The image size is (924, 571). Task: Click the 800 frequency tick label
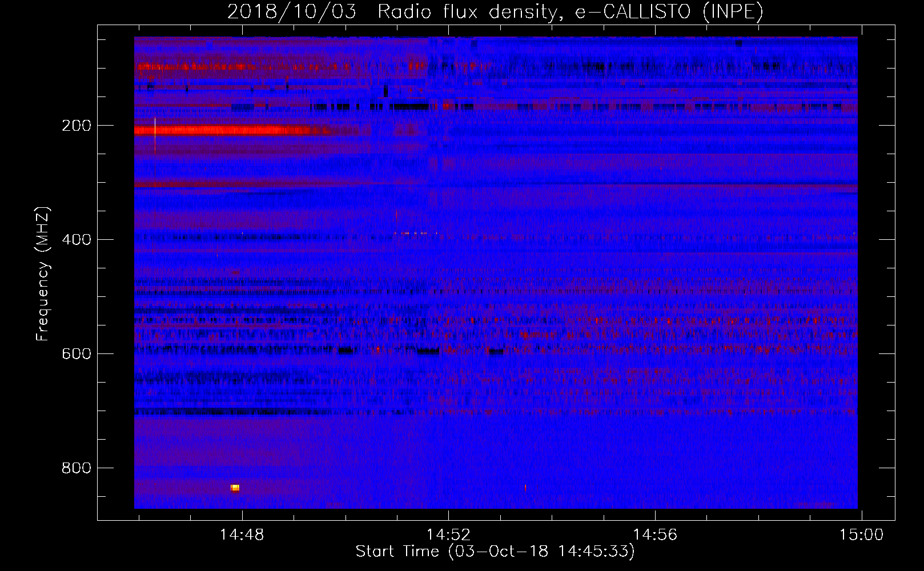(77, 468)
